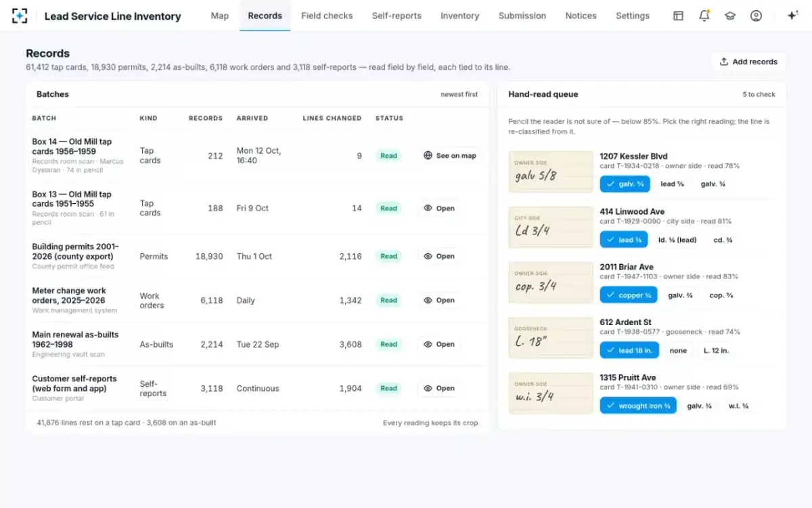The width and height of the screenshot is (812, 508).
Task: Open the sparkle assistant icon
Action: [792, 16]
